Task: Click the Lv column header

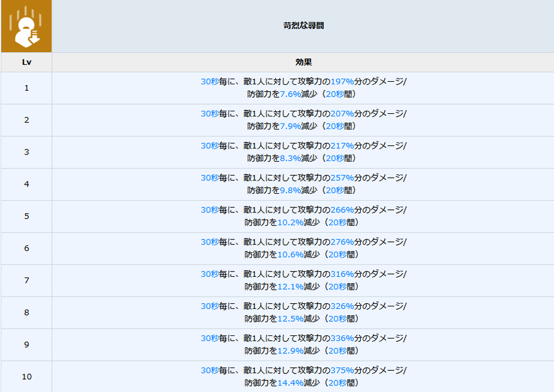Action: (x=26, y=62)
